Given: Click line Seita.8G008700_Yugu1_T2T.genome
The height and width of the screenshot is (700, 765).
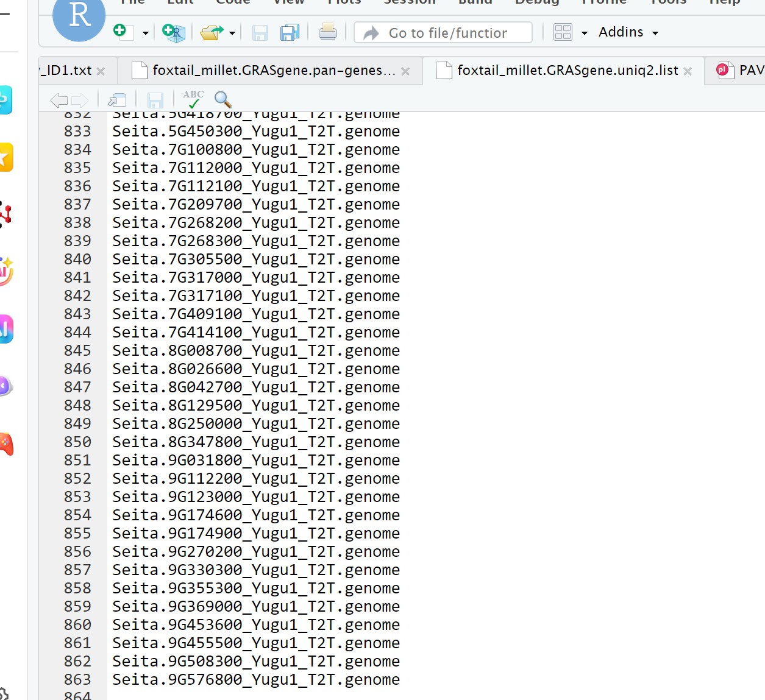Looking at the screenshot, I should (256, 351).
